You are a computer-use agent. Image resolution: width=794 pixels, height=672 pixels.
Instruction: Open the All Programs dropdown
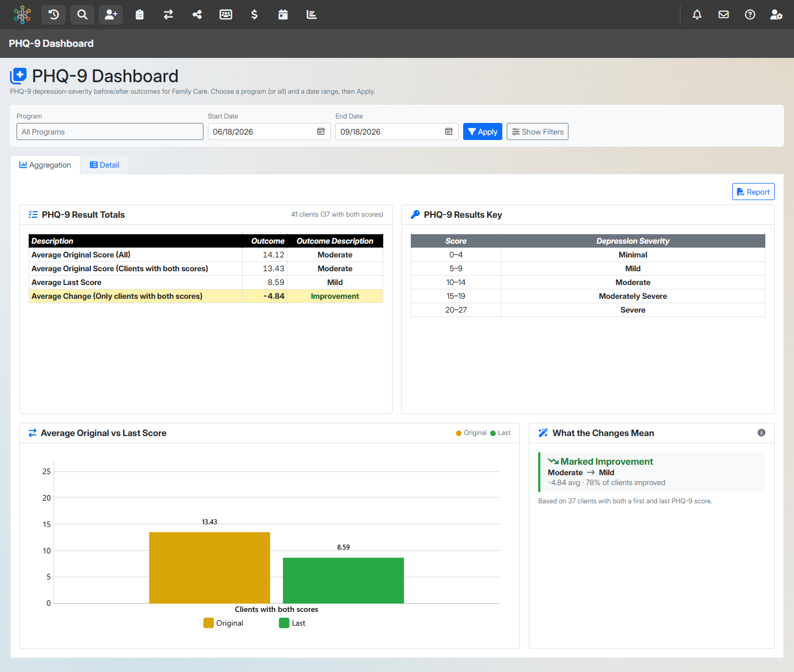pos(110,132)
